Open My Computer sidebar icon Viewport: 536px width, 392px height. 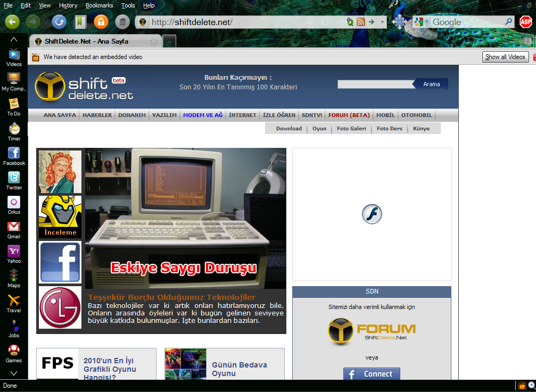click(14, 82)
